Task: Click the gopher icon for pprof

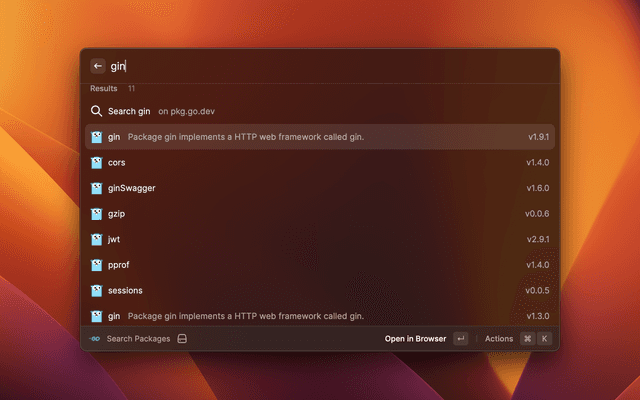Action: pos(97,265)
